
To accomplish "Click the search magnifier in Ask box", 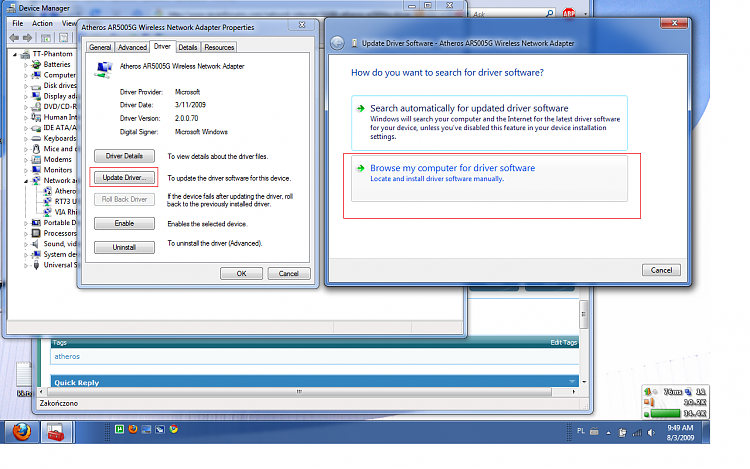I will click(x=550, y=13).
